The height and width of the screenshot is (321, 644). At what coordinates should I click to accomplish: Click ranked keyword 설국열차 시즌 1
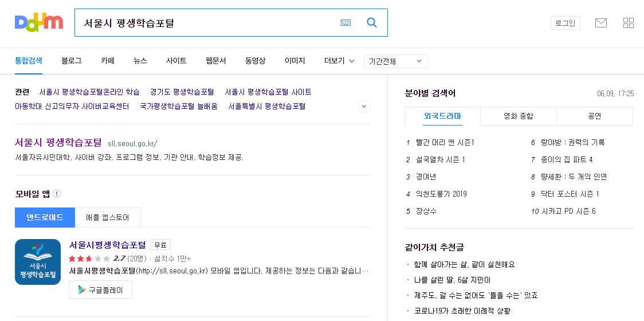[x=440, y=160]
